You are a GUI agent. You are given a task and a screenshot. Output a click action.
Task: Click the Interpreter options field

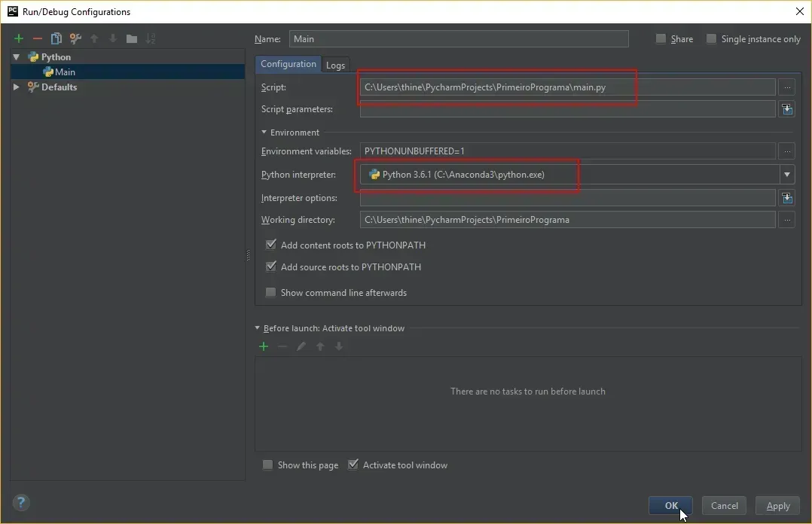coord(568,197)
